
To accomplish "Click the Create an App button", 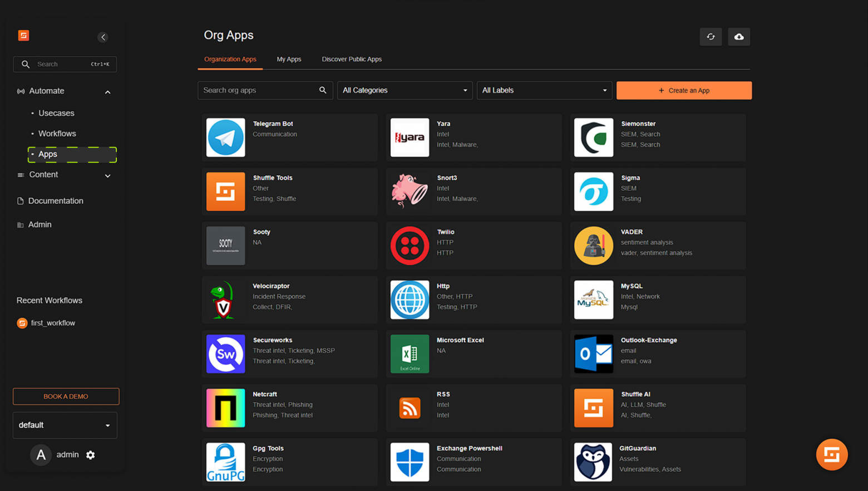I will click(x=684, y=90).
